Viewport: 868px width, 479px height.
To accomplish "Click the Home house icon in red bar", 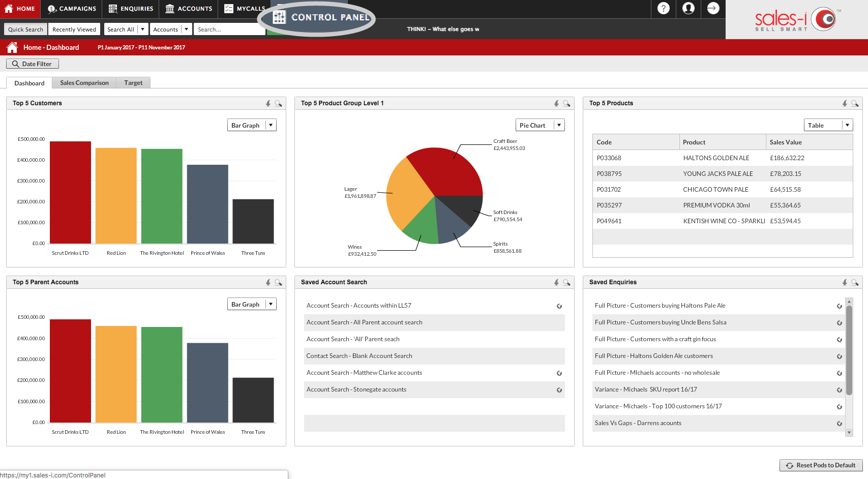I will [12, 47].
